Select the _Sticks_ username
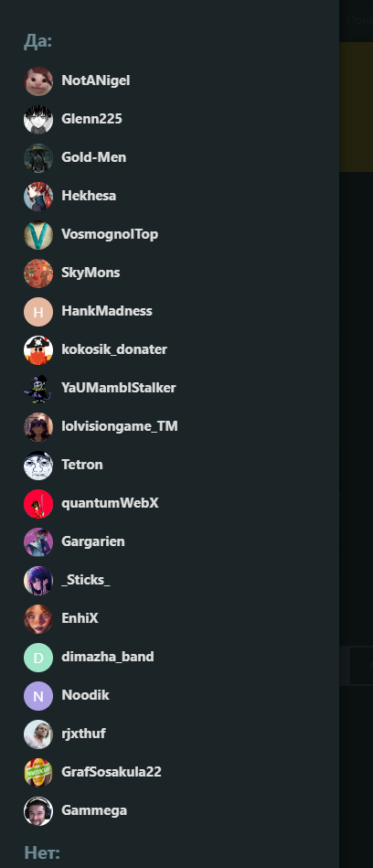The height and width of the screenshot is (868, 373). coord(86,580)
